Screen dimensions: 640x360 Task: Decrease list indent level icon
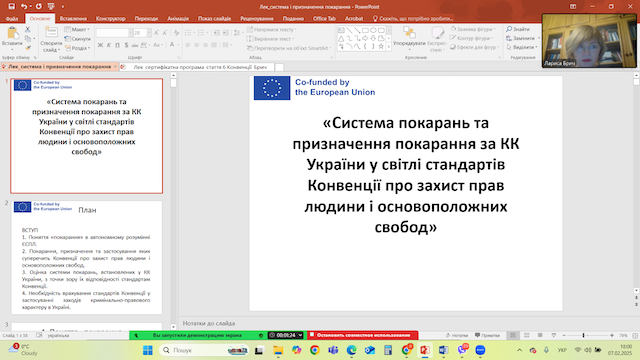pyautogui.click(x=217, y=33)
